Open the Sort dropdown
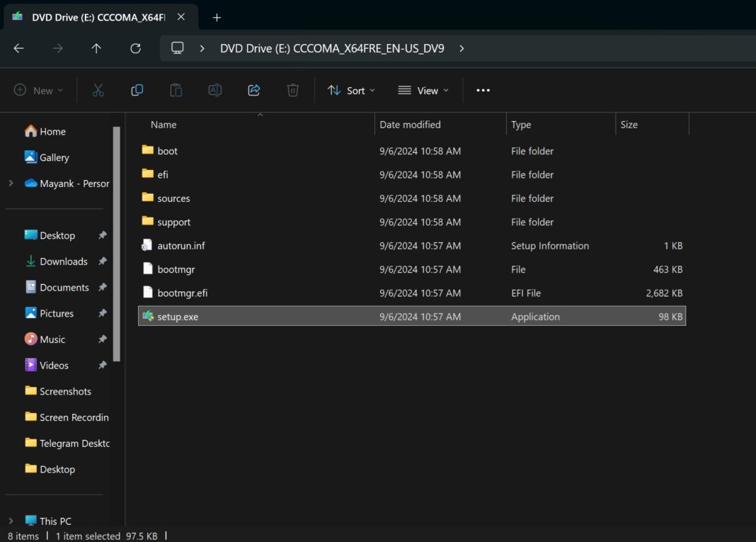The height and width of the screenshot is (542, 756). [x=350, y=90]
